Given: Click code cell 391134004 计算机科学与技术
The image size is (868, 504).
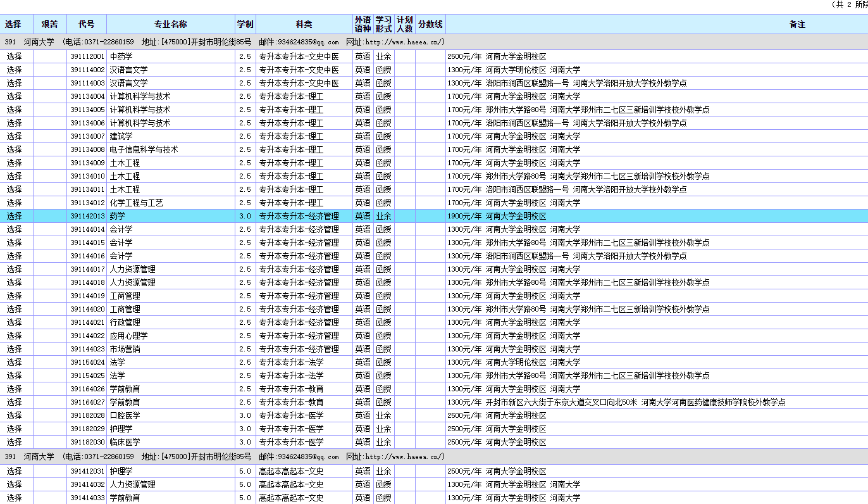Looking at the screenshot, I should (87, 96).
